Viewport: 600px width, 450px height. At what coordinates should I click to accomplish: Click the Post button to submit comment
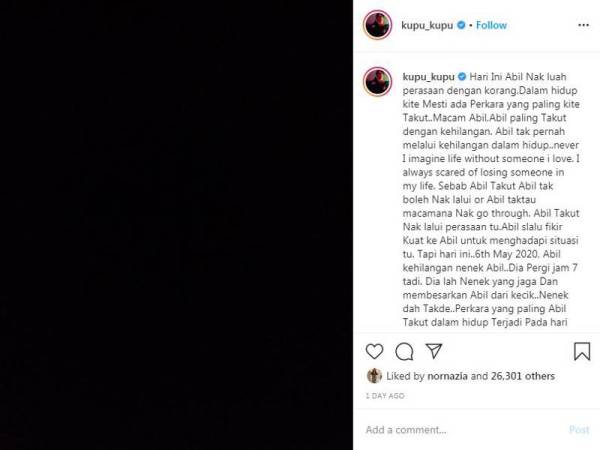coord(579,430)
